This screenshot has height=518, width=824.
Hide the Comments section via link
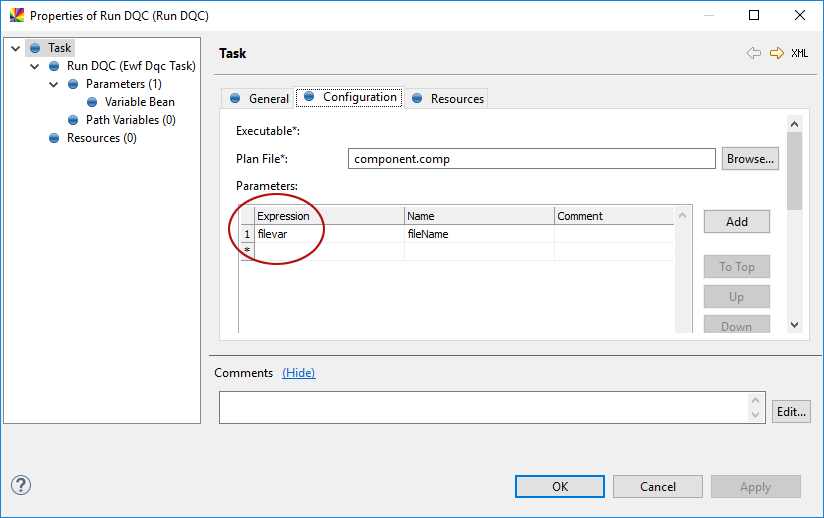(298, 373)
